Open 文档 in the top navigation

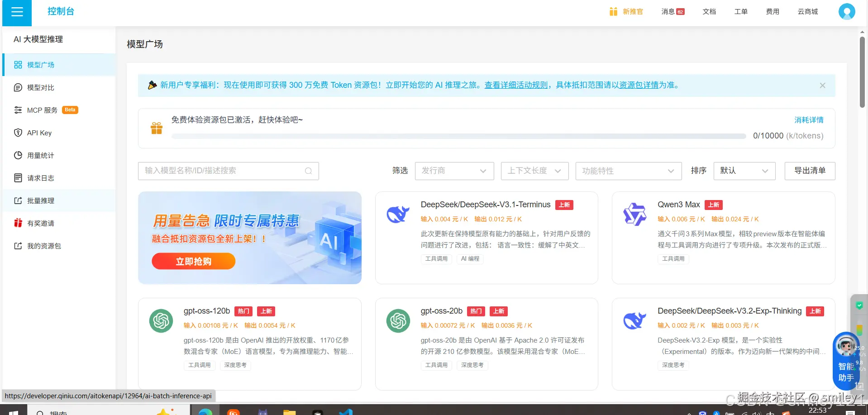[x=709, y=12]
